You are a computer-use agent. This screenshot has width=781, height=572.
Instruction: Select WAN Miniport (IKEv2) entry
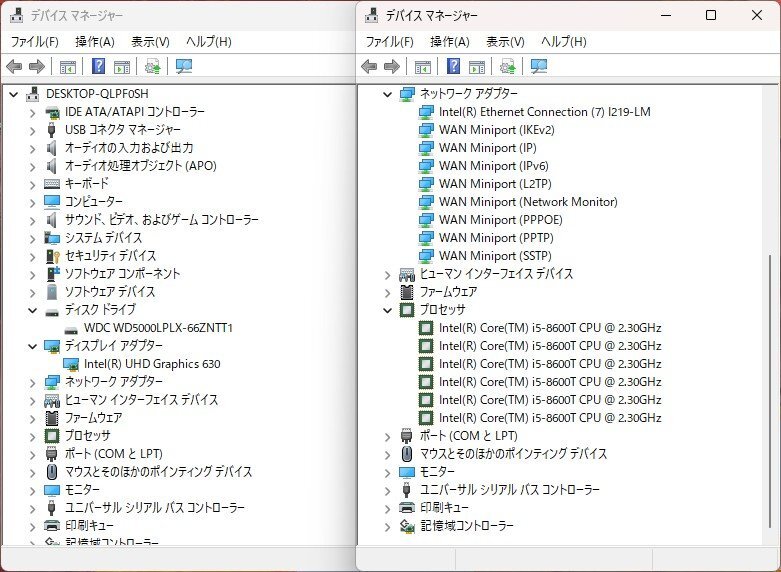tap(496, 130)
